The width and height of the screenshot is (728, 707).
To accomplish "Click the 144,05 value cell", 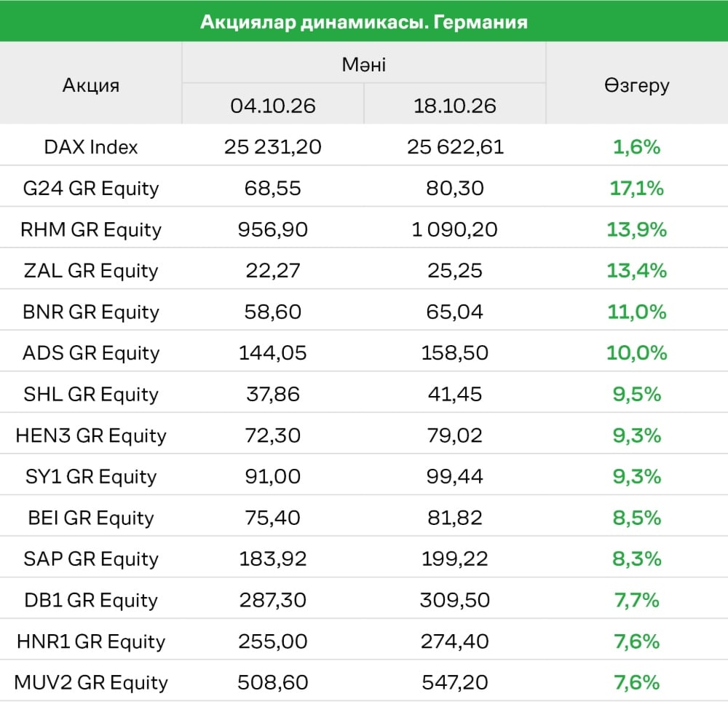I will tap(273, 353).
